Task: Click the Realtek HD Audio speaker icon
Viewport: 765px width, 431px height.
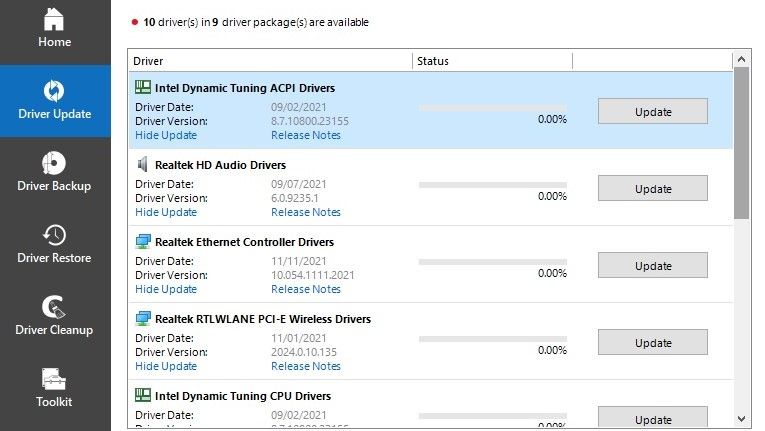Action: tap(143, 164)
